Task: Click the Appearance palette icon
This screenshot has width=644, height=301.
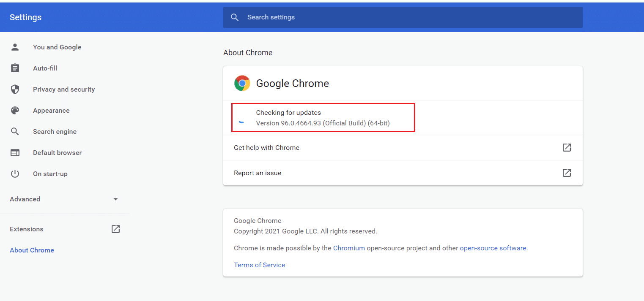Action: pos(15,110)
